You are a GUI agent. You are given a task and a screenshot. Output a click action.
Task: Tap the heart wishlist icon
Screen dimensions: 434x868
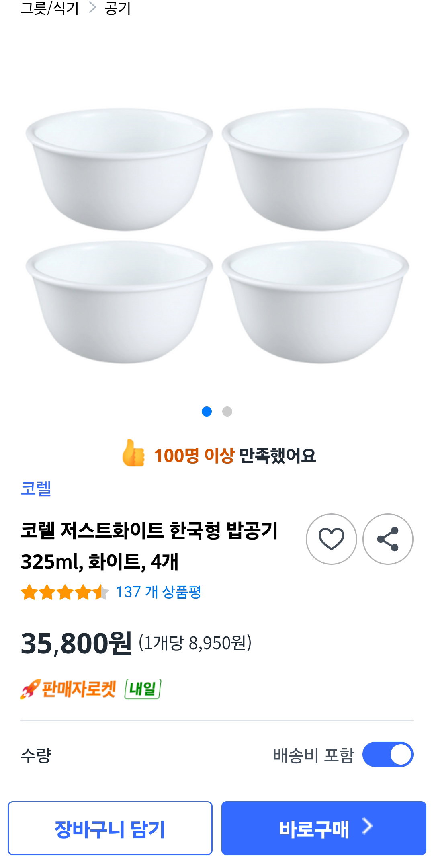click(331, 539)
